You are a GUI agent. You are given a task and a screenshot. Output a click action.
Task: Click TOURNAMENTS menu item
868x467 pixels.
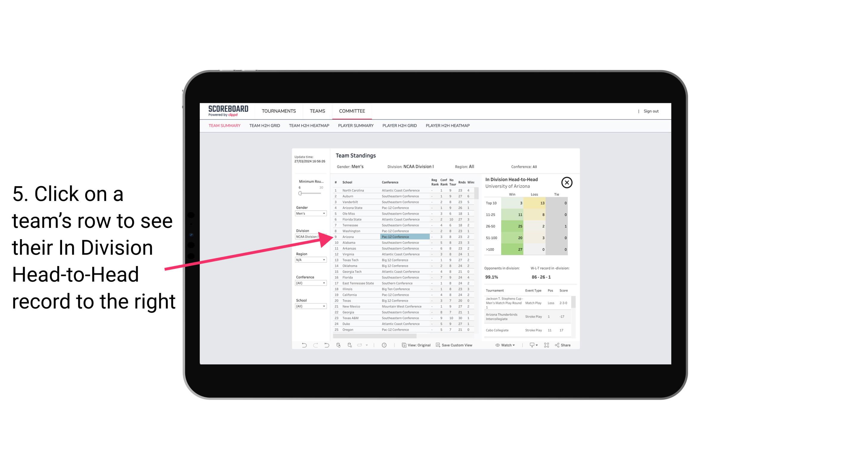click(x=278, y=112)
